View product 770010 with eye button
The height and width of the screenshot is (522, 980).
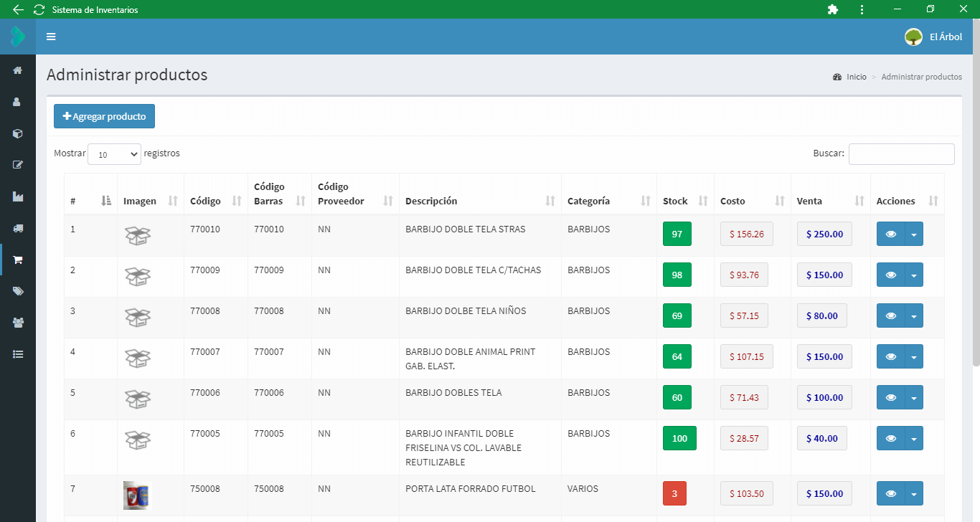(x=890, y=234)
